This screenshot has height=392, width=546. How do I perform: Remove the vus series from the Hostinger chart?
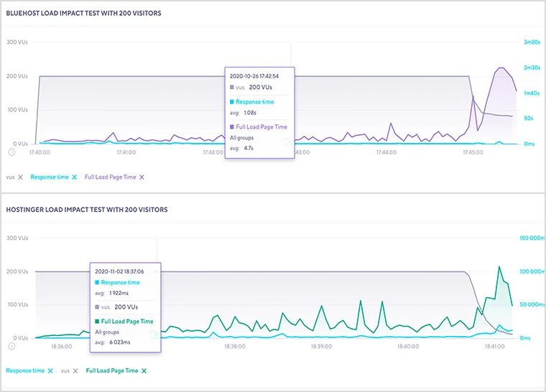[75, 370]
